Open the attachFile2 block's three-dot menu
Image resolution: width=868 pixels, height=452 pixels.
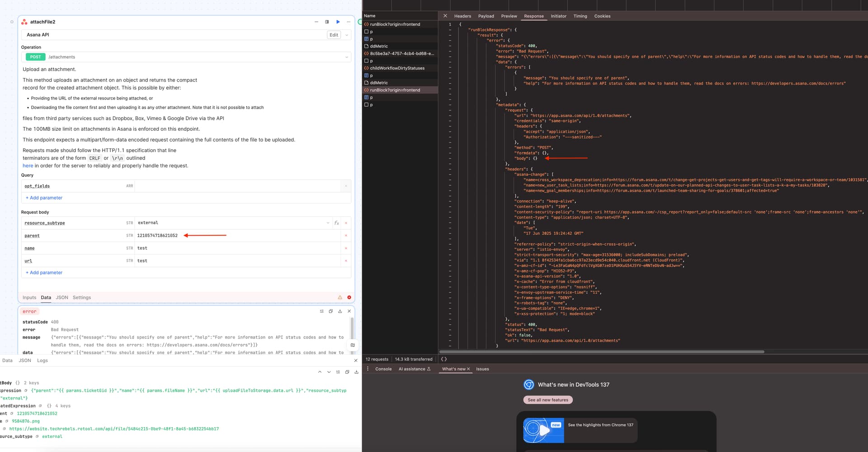click(348, 22)
